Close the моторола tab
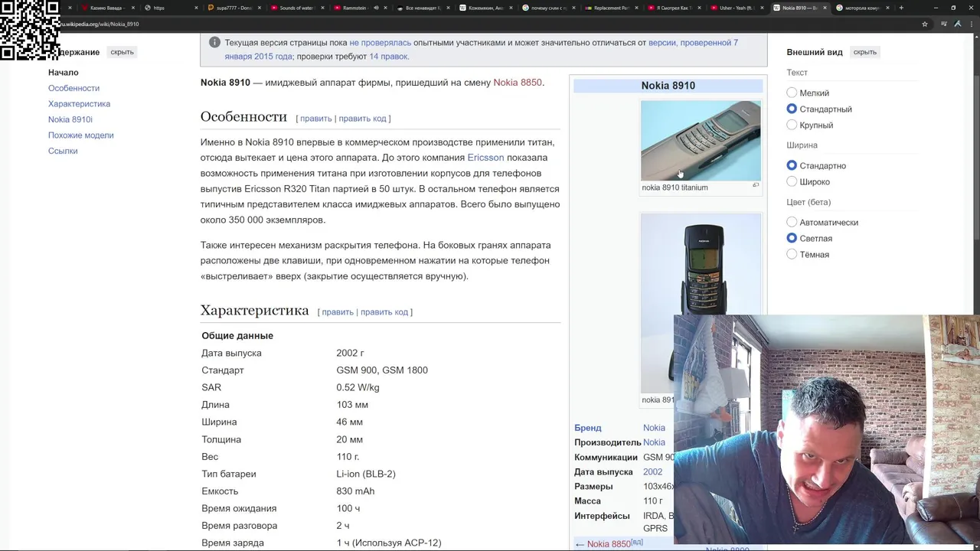The image size is (980, 551). pyautogui.click(x=887, y=8)
